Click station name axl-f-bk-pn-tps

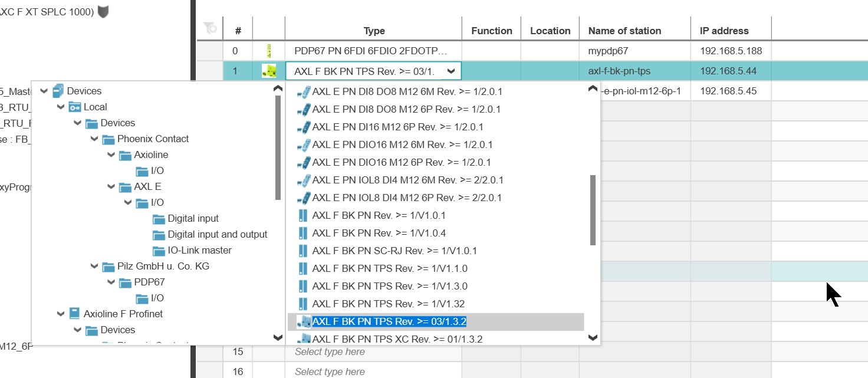619,71
